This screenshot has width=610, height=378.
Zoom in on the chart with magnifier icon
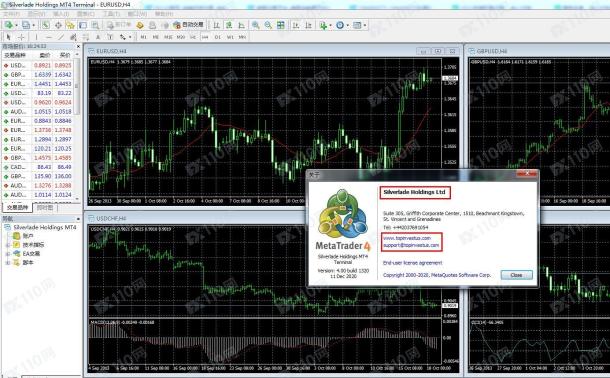[256, 25]
